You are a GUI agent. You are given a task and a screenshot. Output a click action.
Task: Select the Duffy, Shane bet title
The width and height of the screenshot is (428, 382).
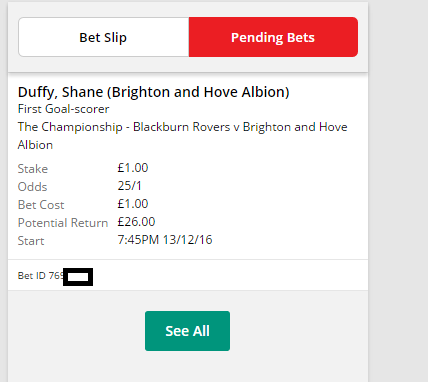(154, 92)
